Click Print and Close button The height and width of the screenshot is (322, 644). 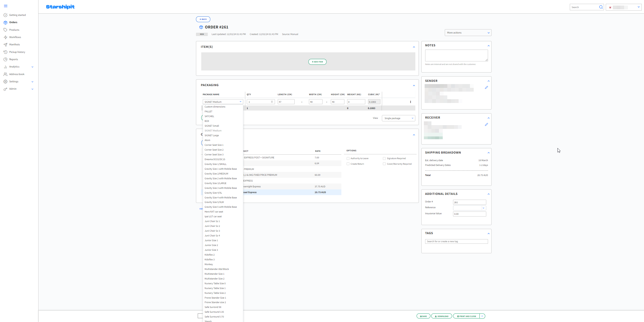(x=466, y=316)
